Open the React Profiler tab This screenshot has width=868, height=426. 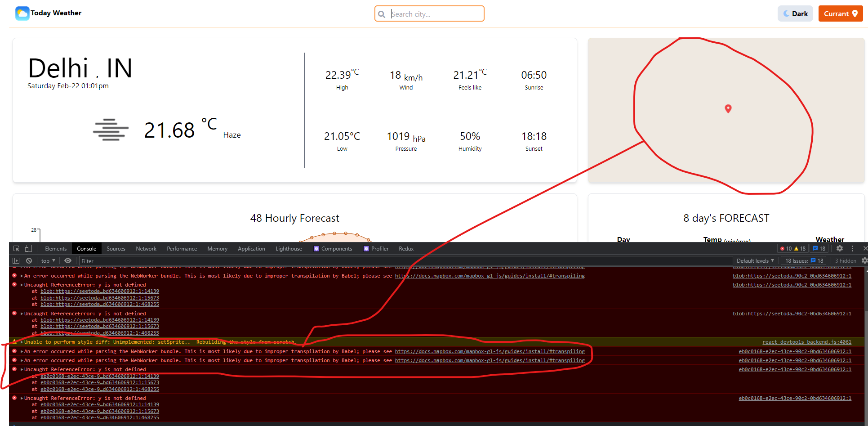tap(376, 249)
